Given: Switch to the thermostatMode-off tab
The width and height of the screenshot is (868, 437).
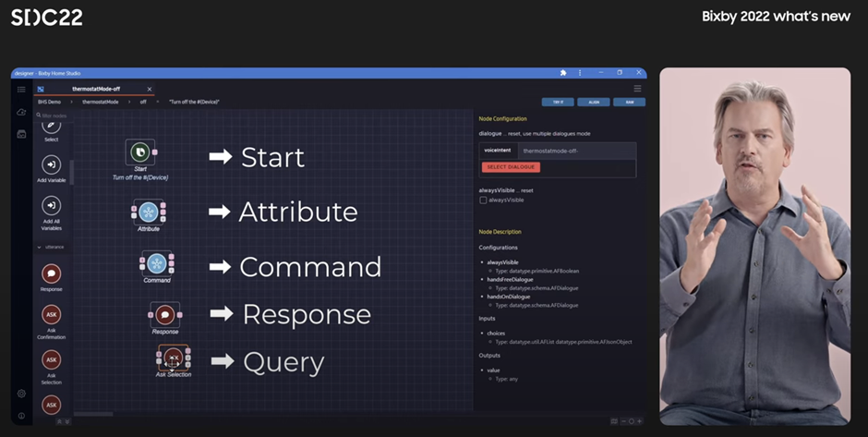Looking at the screenshot, I should [96, 90].
